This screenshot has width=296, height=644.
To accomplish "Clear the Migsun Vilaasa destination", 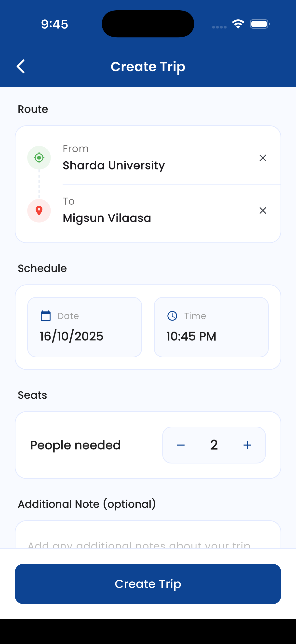I will click(x=263, y=210).
